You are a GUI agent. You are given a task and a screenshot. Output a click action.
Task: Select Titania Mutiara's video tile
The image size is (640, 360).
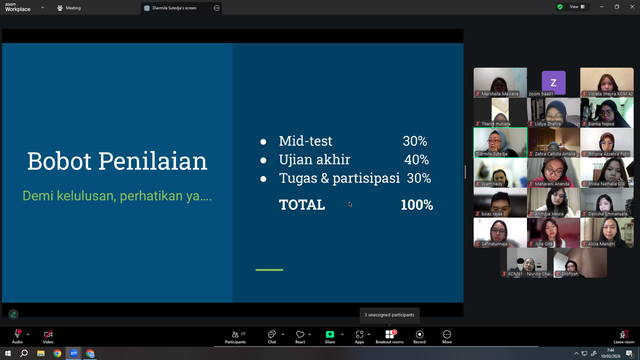[x=500, y=112]
